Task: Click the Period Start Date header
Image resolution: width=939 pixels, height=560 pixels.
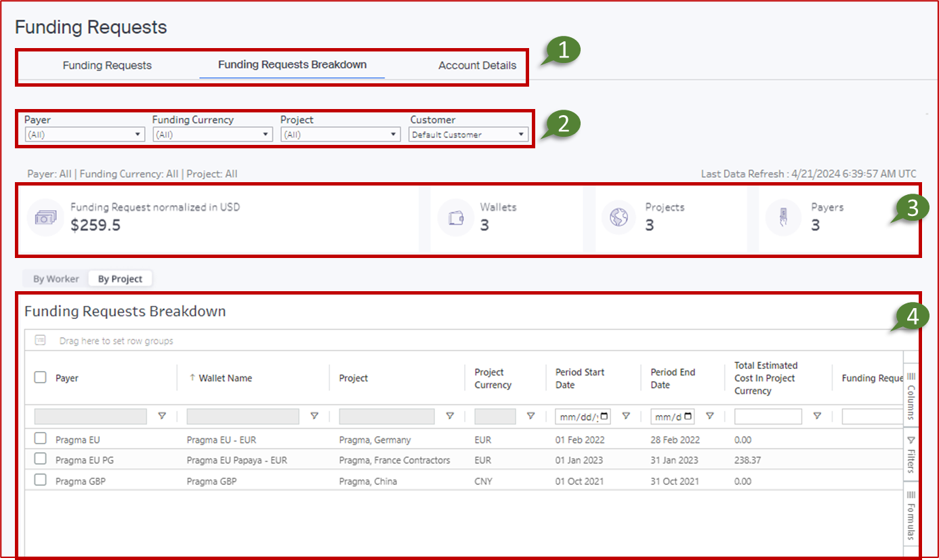Action: coord(580,379)
